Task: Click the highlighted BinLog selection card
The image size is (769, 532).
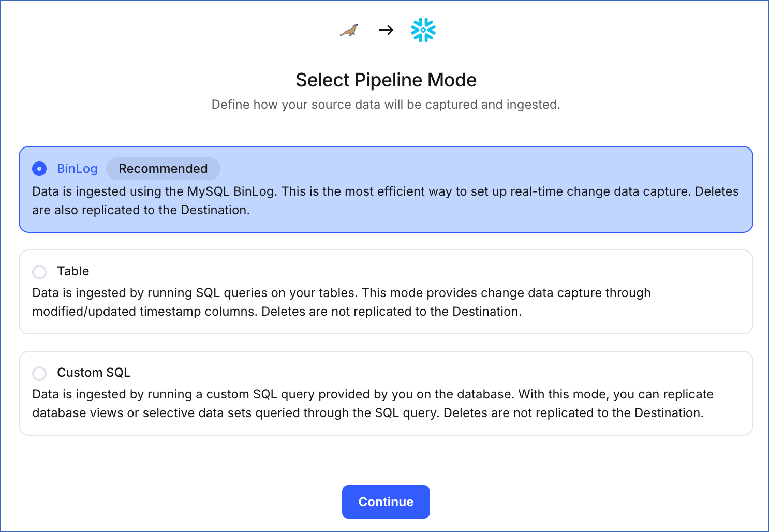Action: pyautogui.click(x=386, y=189)
